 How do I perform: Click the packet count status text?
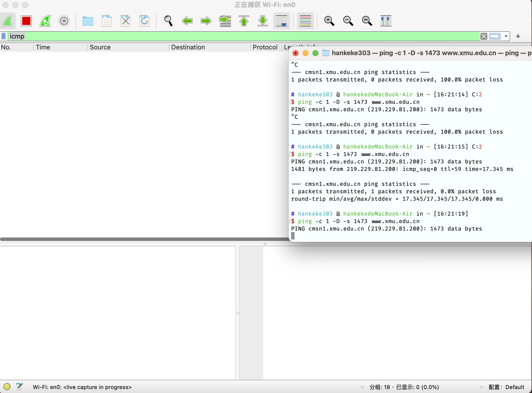tap(404, 387)
